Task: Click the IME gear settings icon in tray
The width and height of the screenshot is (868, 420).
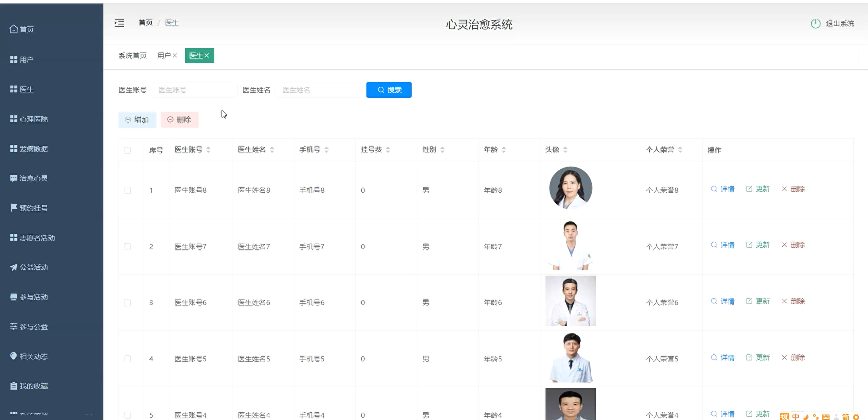Action: click(x=856, y=417)
